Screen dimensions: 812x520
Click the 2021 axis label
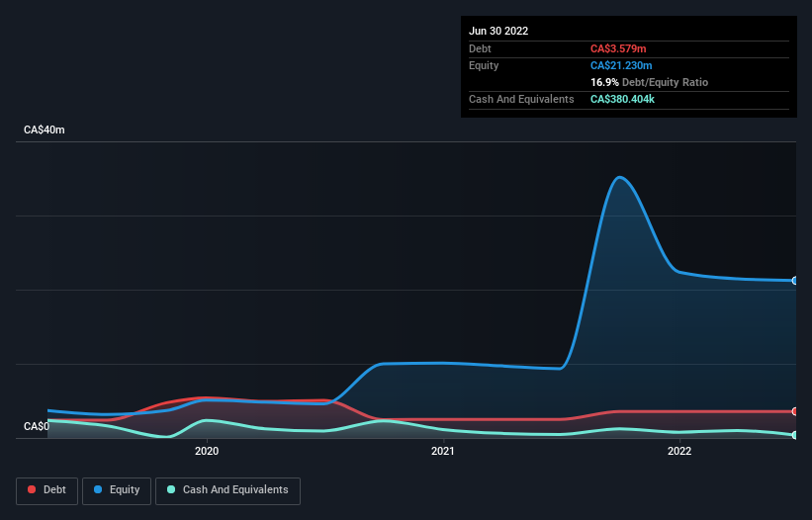click(x=443, y=451)
